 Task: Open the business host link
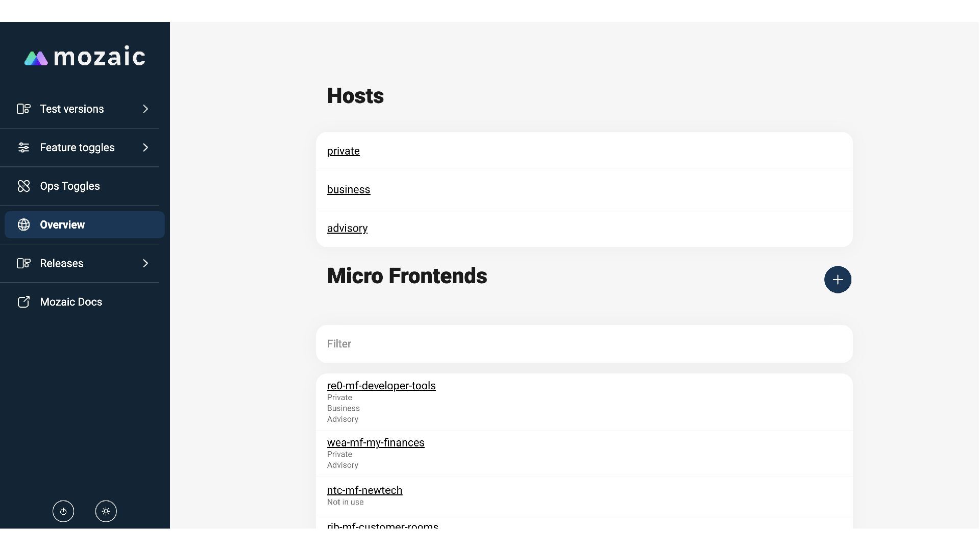(x=349, y=190)
